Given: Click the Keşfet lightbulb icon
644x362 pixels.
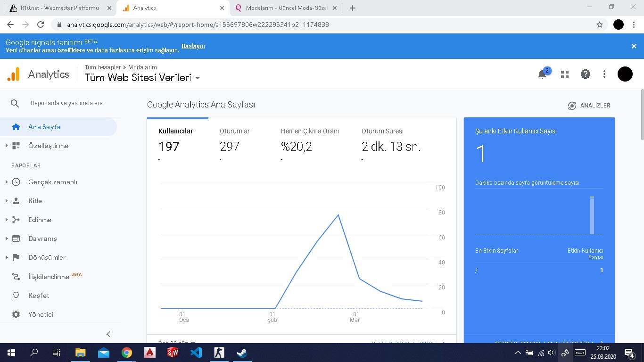Looking at the screenshot, I should [16, 296].
